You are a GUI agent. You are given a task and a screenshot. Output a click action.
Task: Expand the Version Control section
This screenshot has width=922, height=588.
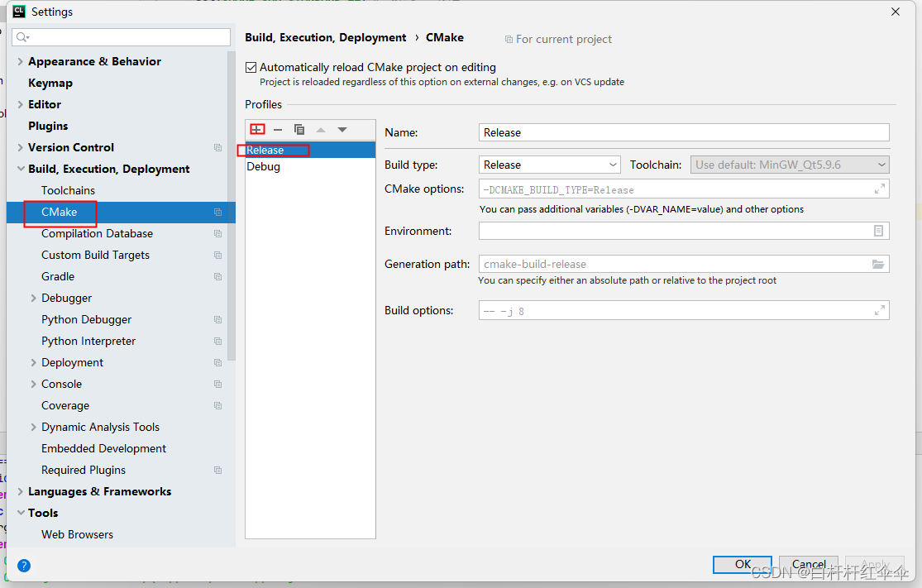click(21, 147)
